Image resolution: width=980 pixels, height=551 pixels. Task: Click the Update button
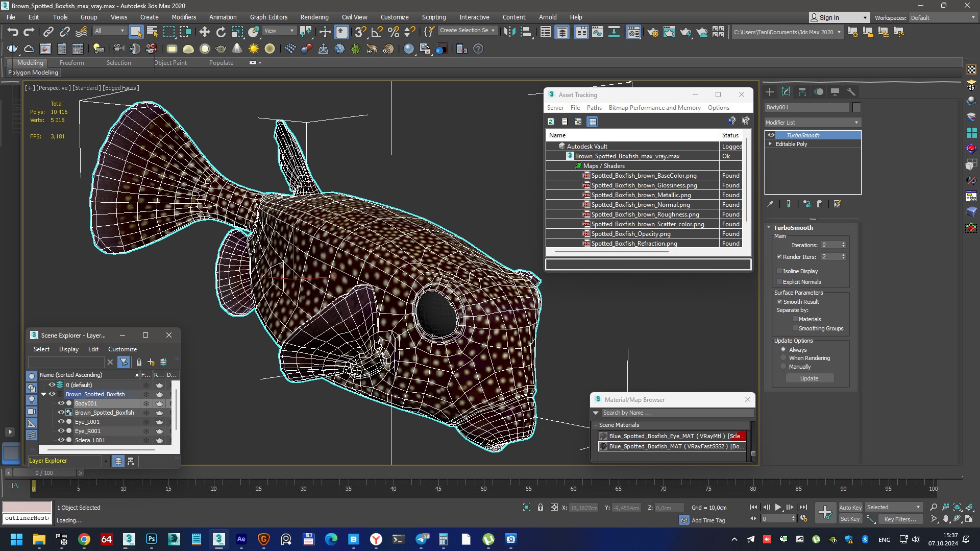coord(810,378)
